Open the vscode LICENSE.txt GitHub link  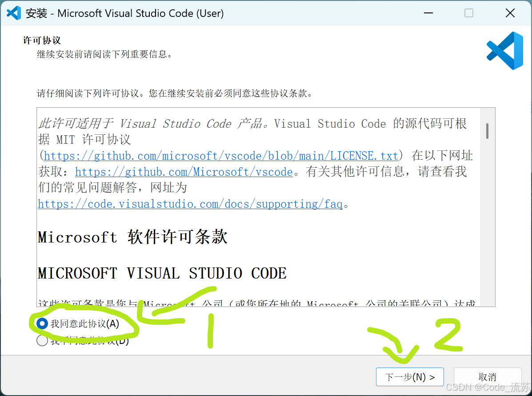221,156
